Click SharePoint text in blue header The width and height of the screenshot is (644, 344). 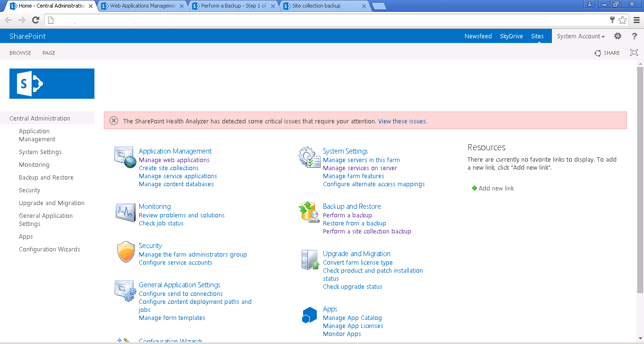(x=27, y=36)
